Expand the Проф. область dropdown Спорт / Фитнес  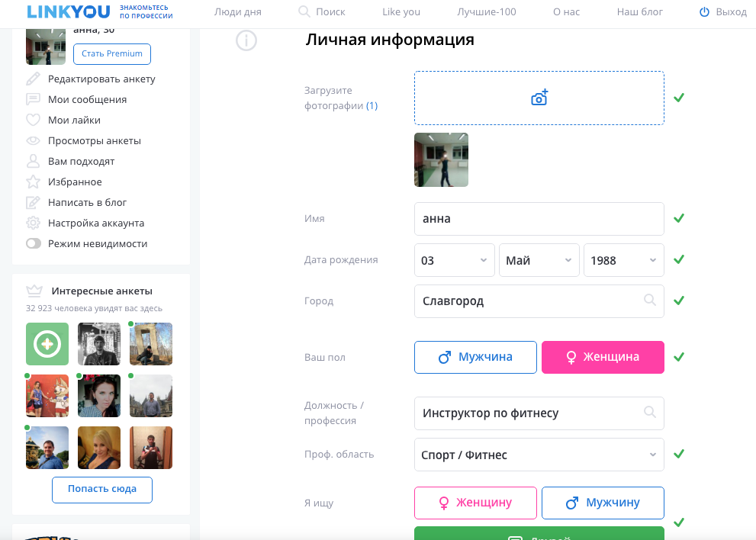539,455
